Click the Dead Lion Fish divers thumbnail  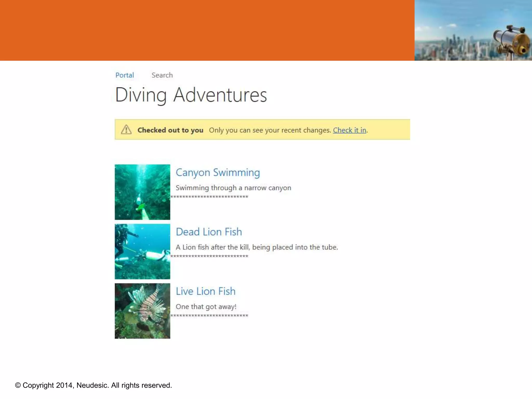click(x=142, y=251)
